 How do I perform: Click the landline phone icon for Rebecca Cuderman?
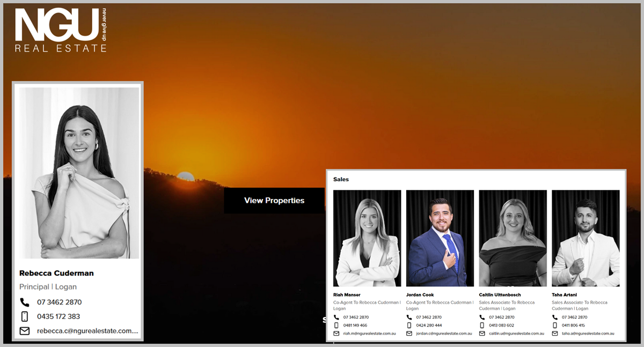[x=25, y=302]
